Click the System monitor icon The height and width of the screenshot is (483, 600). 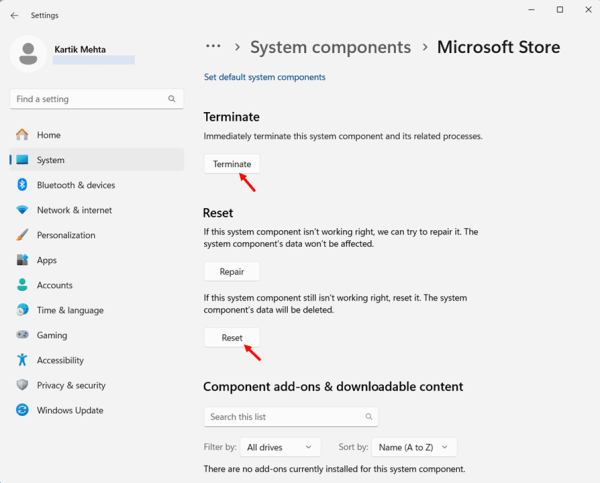click(22, 160)
